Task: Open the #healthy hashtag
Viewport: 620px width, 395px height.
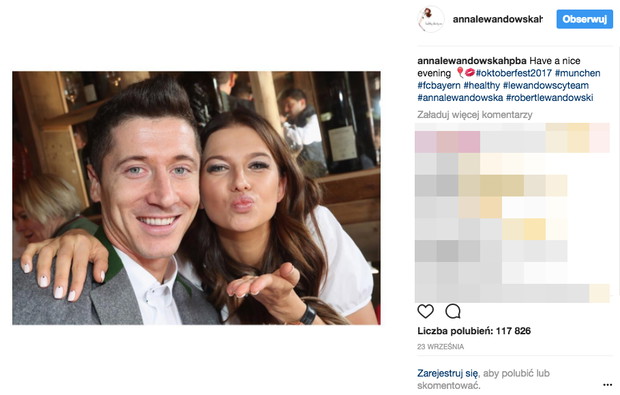Action: tap(482, 85)
